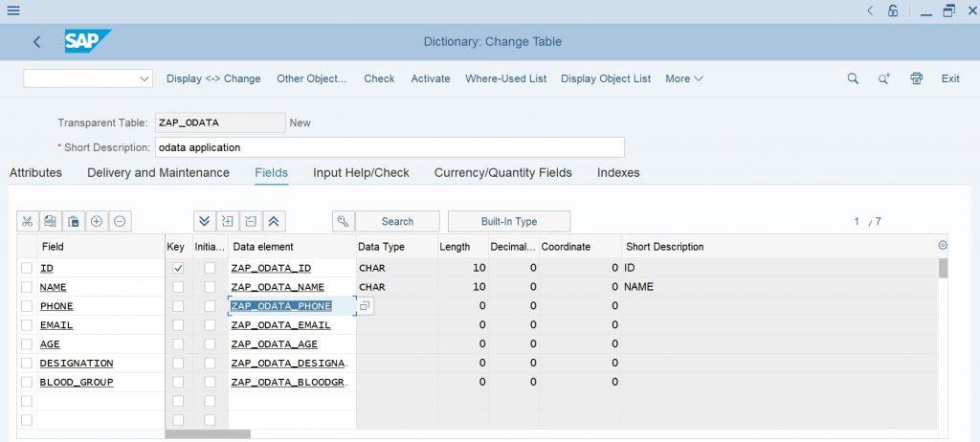Click the restore window icon in title bar
Image resolution: width=980 pixels, height=442 pixels.
(x=949, y=11)
